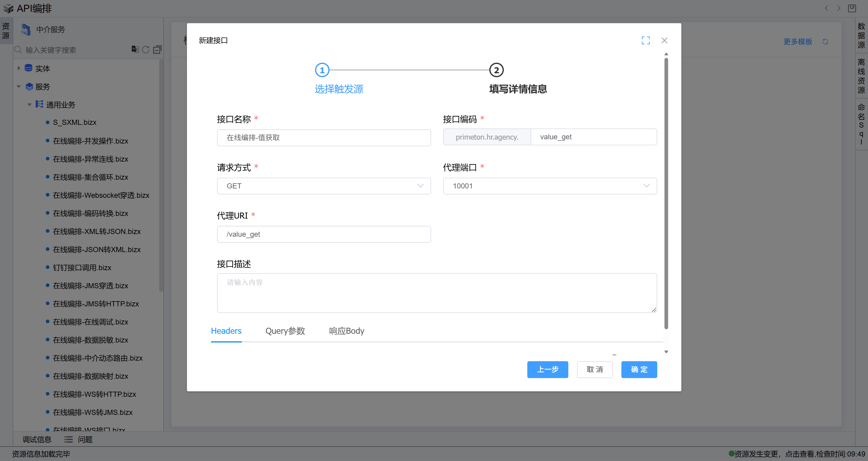Click the collapse-all icon in the resource panel
868x461 pixels.
pyautogui.click(x=157, y=49)
